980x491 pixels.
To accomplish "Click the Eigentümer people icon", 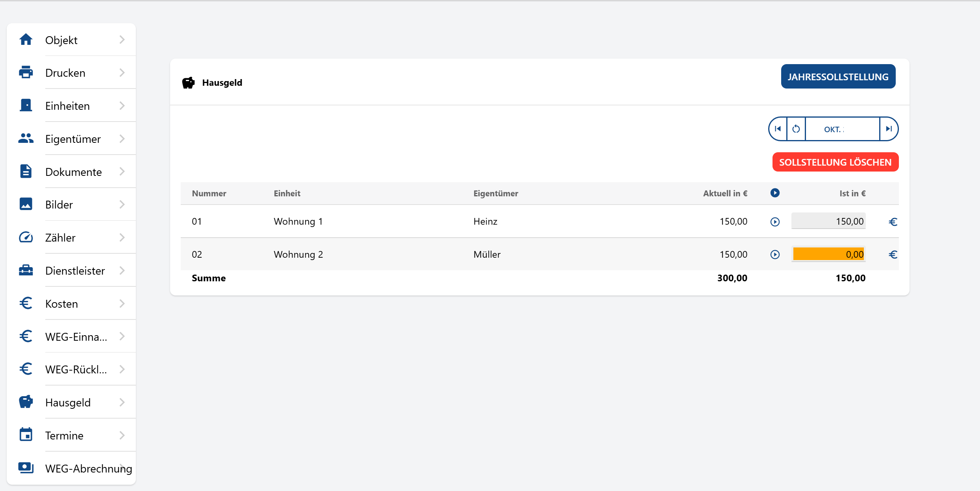I will pos(26,138).
